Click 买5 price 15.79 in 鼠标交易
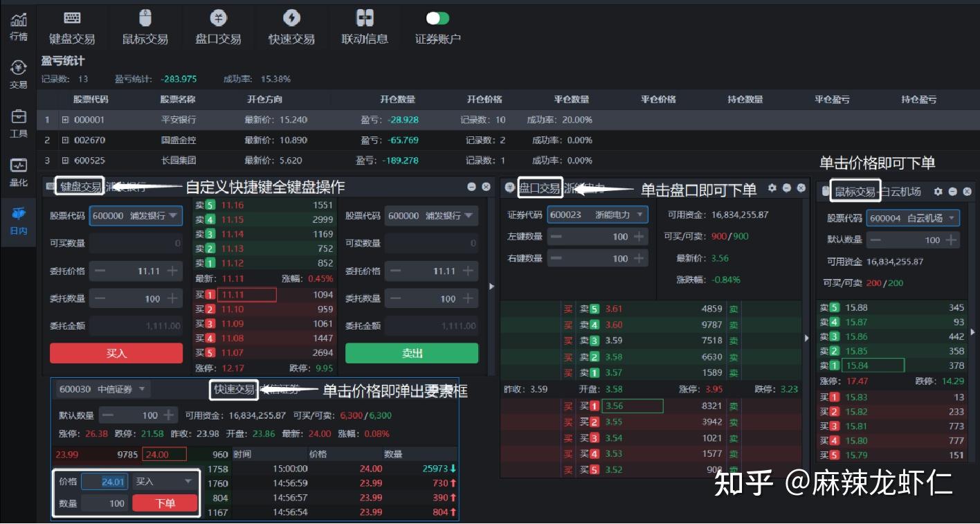 856,455
